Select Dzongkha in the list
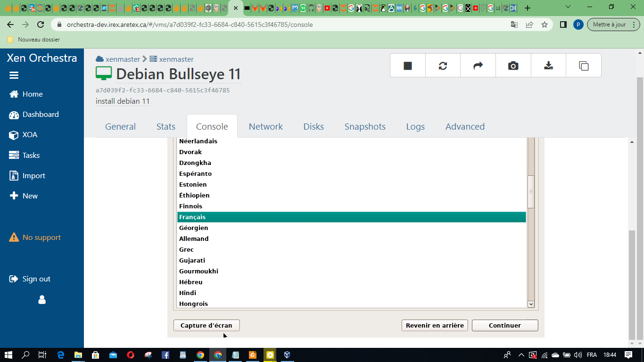This screenshot has width=644, height=362. [352, 163]
